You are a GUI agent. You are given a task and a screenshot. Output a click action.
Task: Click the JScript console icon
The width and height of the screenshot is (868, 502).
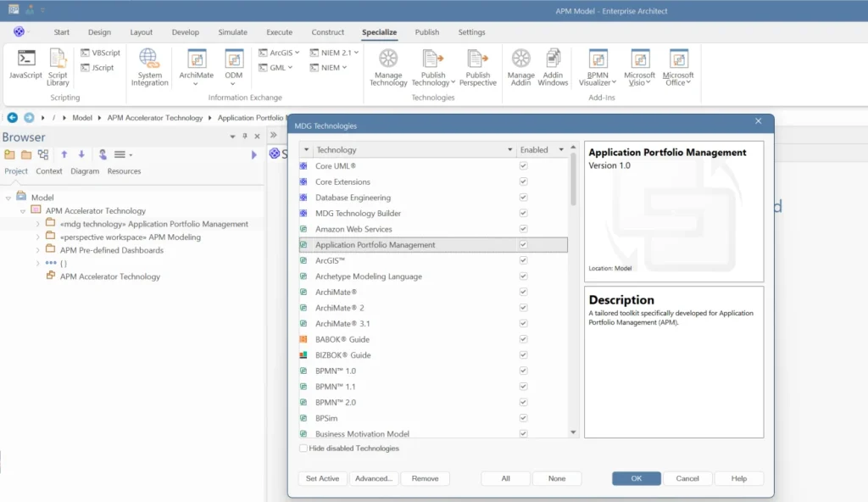(85, 68)
